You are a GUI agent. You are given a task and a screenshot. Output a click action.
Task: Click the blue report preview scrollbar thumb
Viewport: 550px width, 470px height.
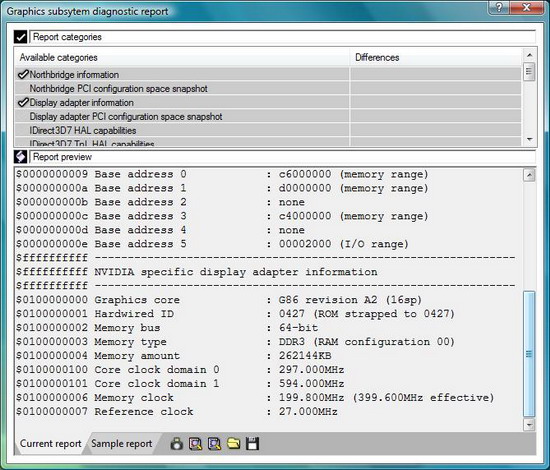click(529, 354)
